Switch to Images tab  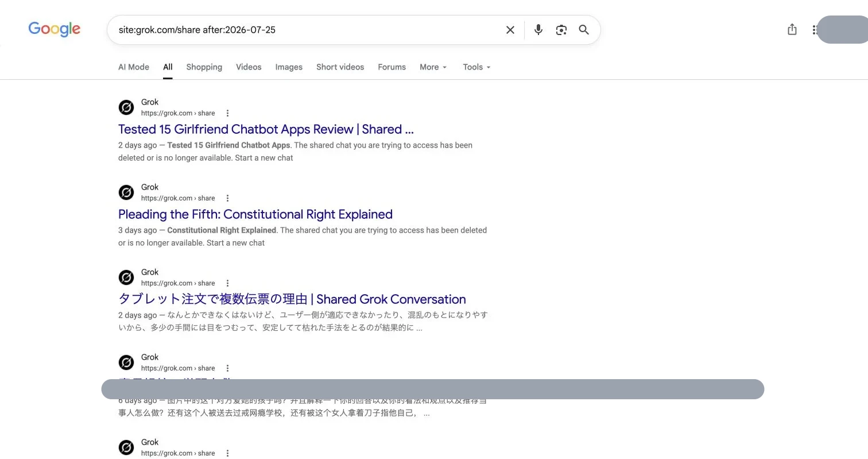289,67
